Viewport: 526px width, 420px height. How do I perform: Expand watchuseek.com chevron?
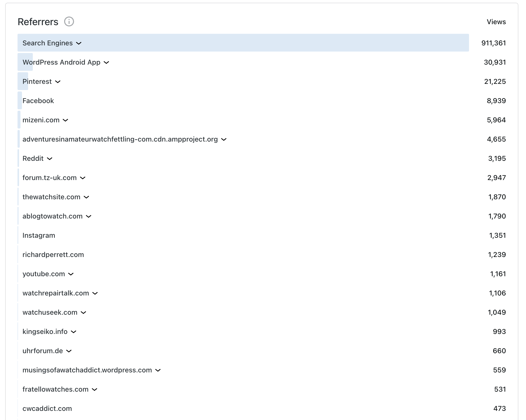tap(83, 312)
